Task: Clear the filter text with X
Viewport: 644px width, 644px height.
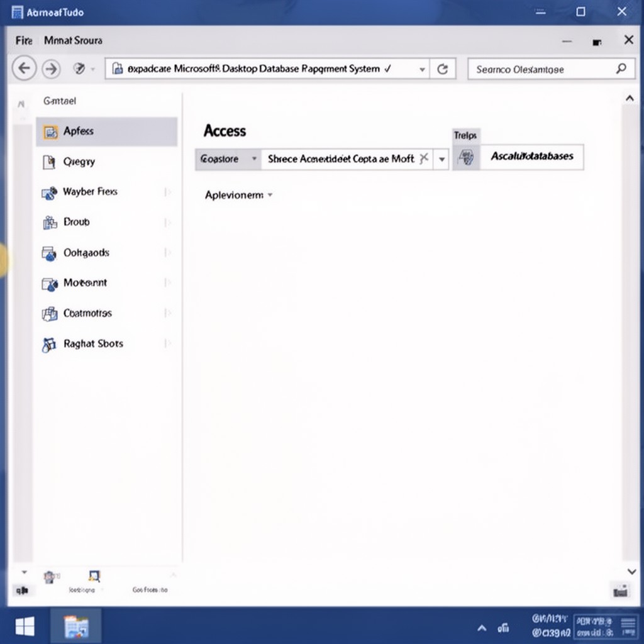Action: (x=424, y=158)
